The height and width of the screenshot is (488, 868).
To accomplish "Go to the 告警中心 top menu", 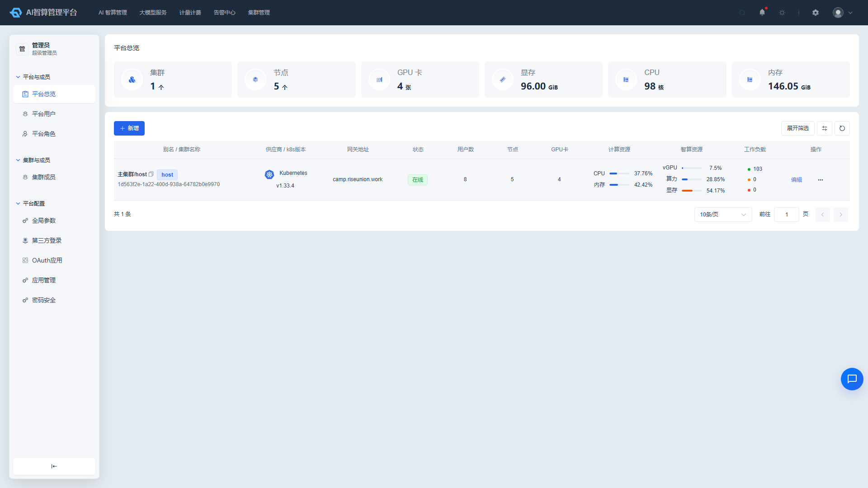I will (225, 13).
